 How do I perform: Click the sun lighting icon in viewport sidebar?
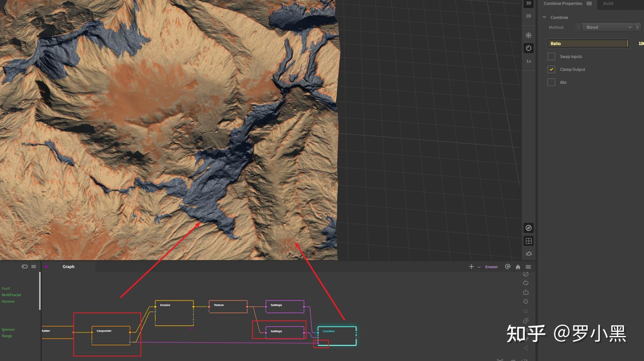click(x=528, y=35)
